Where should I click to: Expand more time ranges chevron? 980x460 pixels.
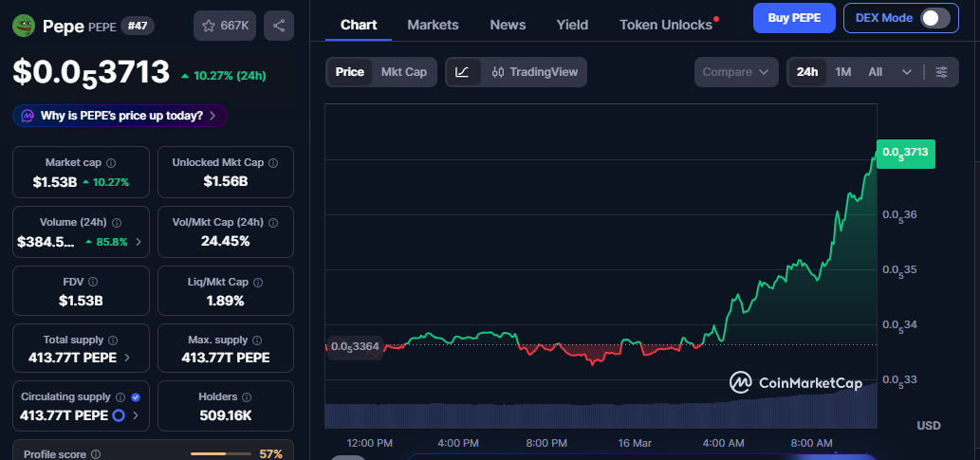(907, 72)
